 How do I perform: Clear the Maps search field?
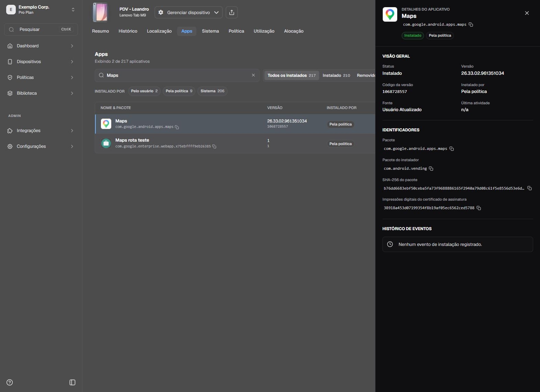pos(253,75)
